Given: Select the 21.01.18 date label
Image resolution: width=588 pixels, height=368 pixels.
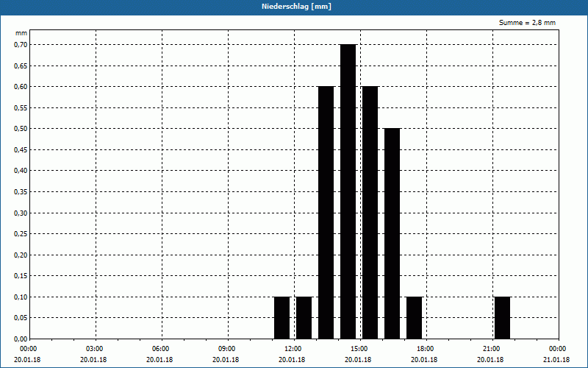Looking at the screenshot, I should pos(556,360).
